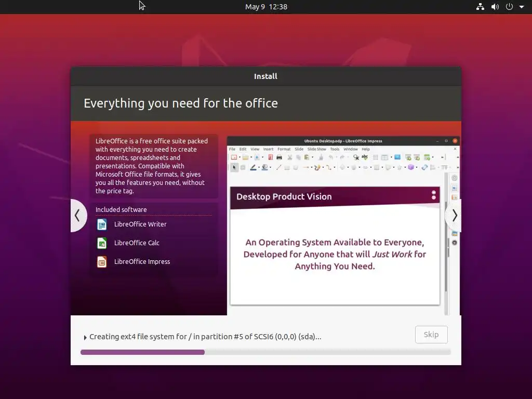This screenshot has height=399, width=532.
Task: Open the dropdown beside Open folder icon
Action: (x=251, y=157)
